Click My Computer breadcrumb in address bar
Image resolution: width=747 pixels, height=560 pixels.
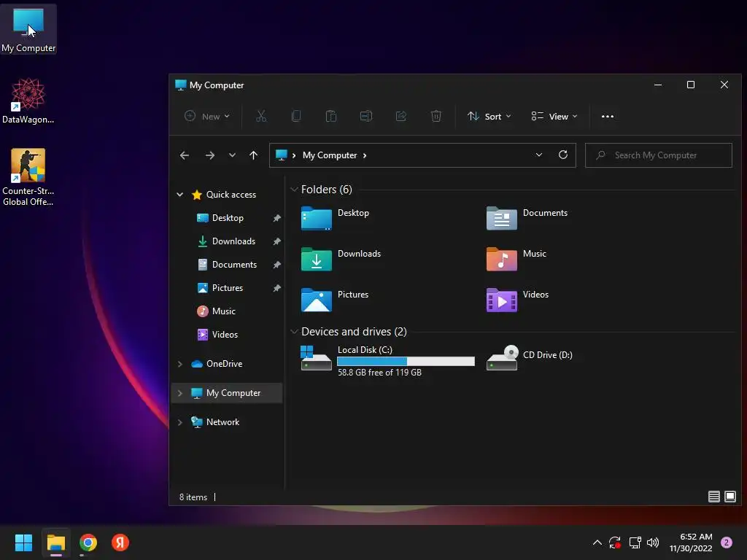point(330,155)
